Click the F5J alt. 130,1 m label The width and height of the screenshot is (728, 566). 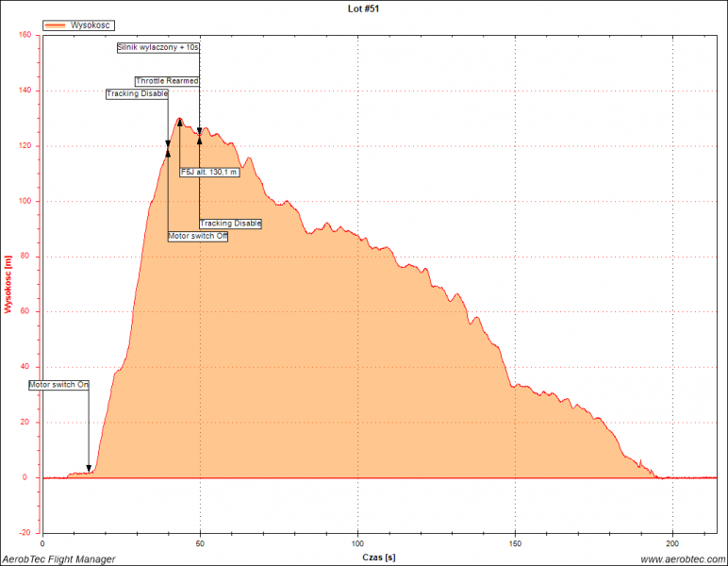[x=209, y=173]
